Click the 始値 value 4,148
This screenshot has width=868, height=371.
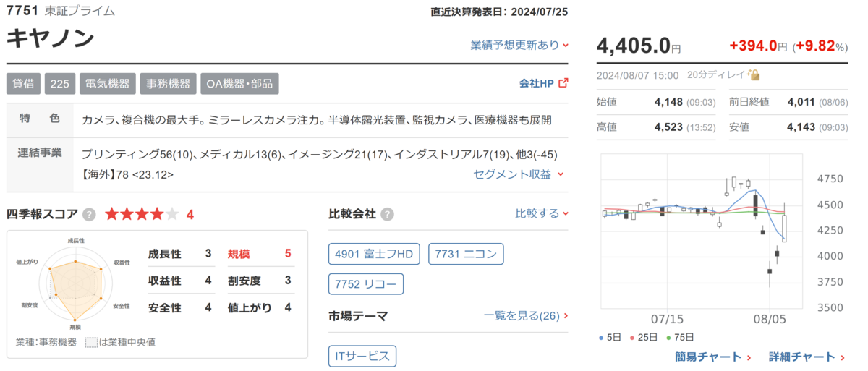[x=668, y=103]
